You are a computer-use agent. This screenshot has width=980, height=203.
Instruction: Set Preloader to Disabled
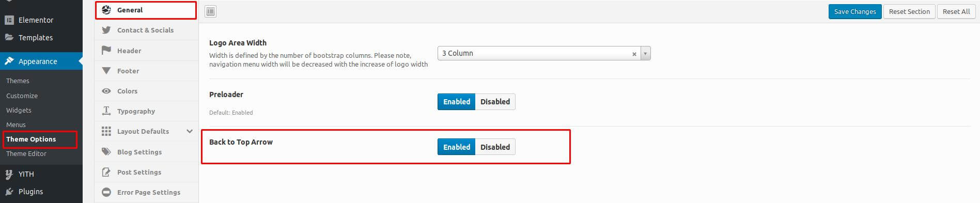coord(495,102)
